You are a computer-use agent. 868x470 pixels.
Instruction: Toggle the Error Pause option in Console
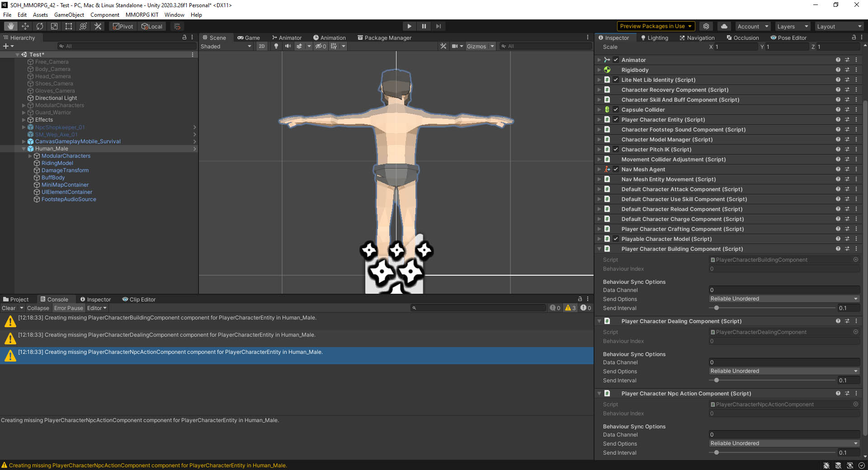coord(68,308)
